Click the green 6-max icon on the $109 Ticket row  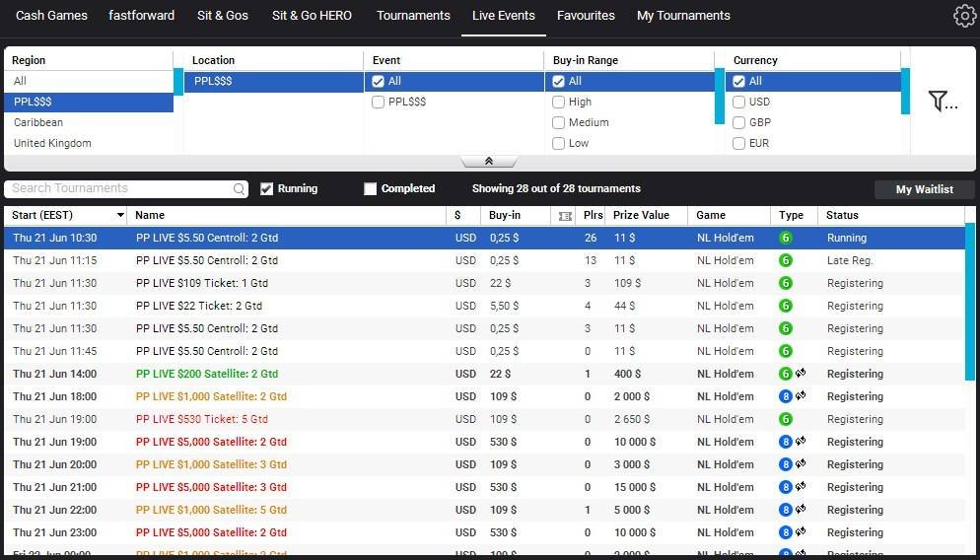coord(786,283)
